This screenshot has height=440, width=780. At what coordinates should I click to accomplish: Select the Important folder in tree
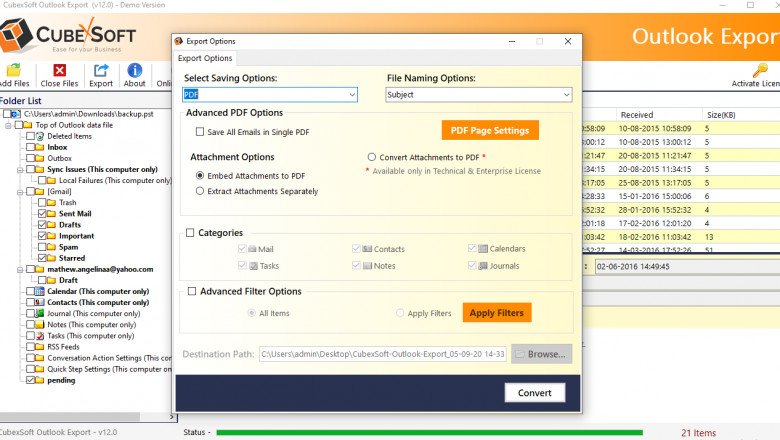(76, 236)
